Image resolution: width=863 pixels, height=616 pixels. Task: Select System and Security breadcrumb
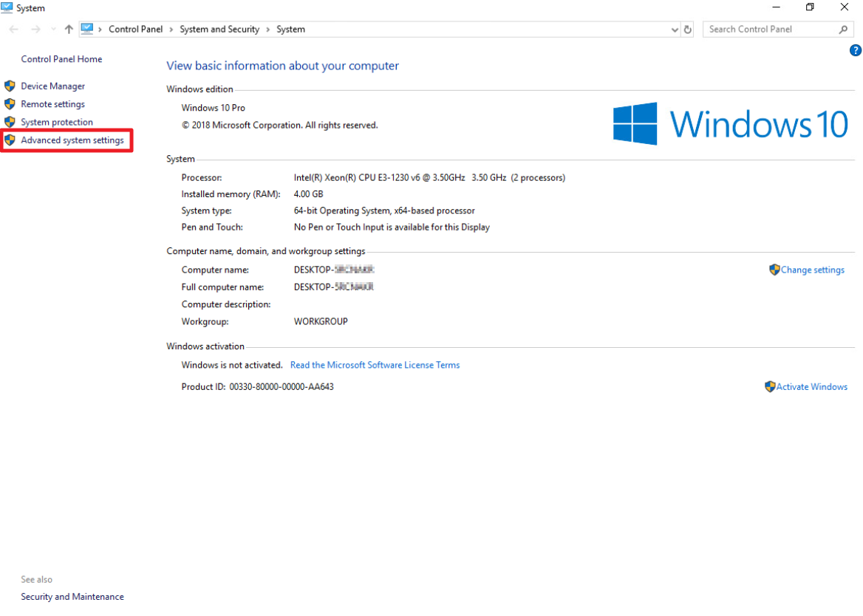point(219,29)
